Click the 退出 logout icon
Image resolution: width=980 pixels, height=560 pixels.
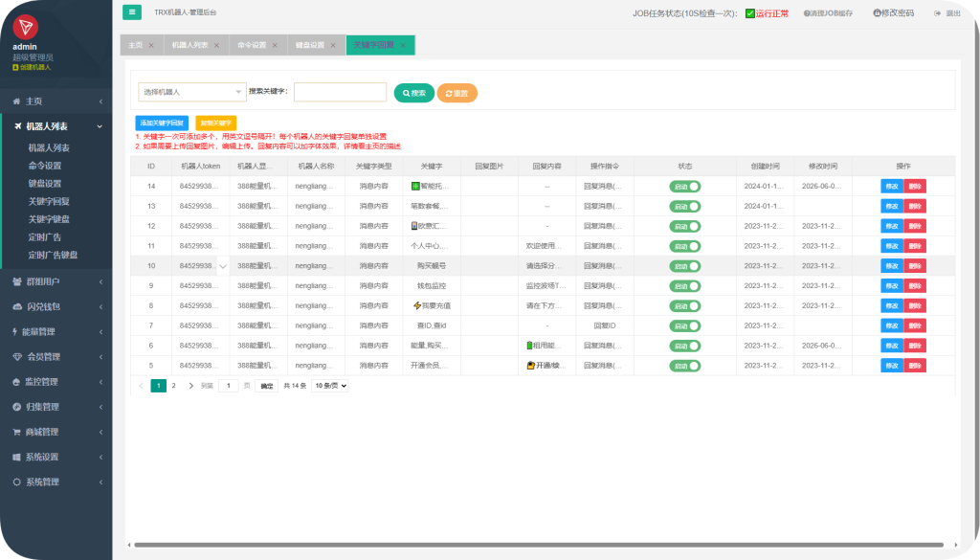click(x=937, y=13)
